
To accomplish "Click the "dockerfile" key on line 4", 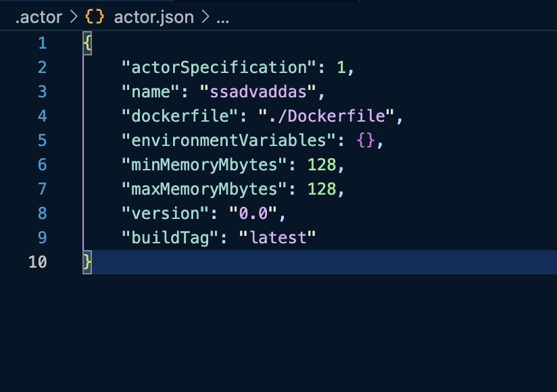I will 179,116.
